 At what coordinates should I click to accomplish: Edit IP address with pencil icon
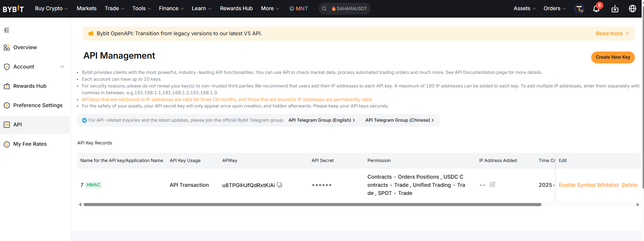tap(492, 184)
